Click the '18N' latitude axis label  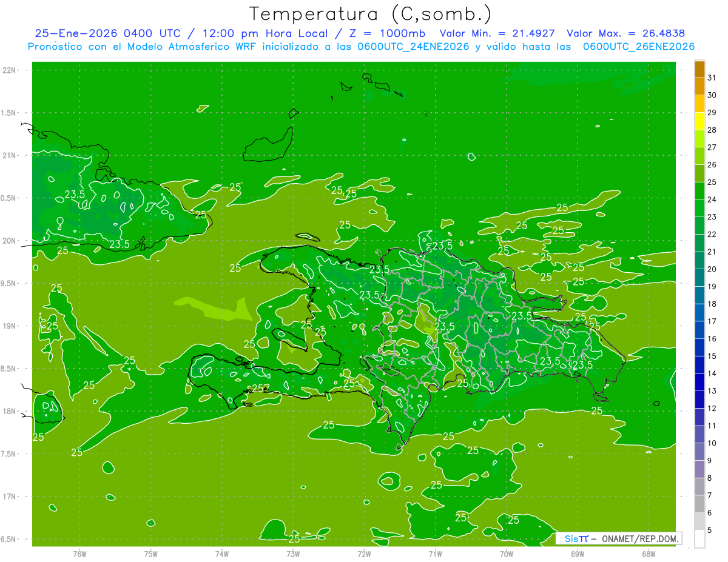(x=9, y=411)
